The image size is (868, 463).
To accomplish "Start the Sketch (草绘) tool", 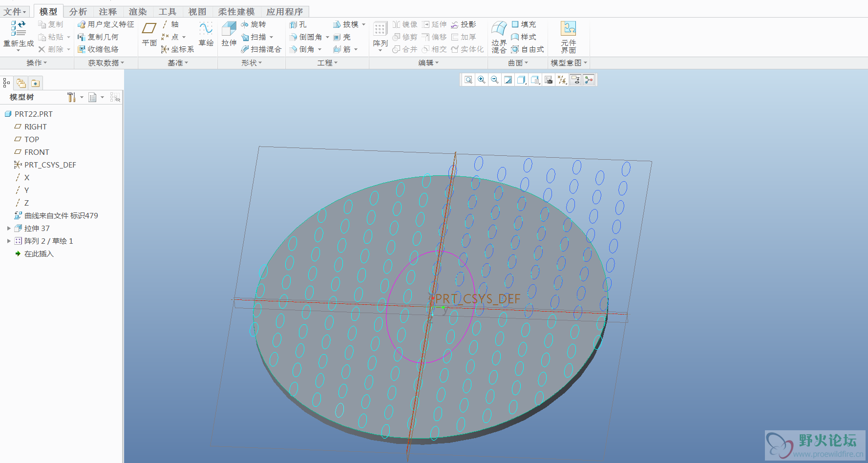I will (x=206, y=28).
